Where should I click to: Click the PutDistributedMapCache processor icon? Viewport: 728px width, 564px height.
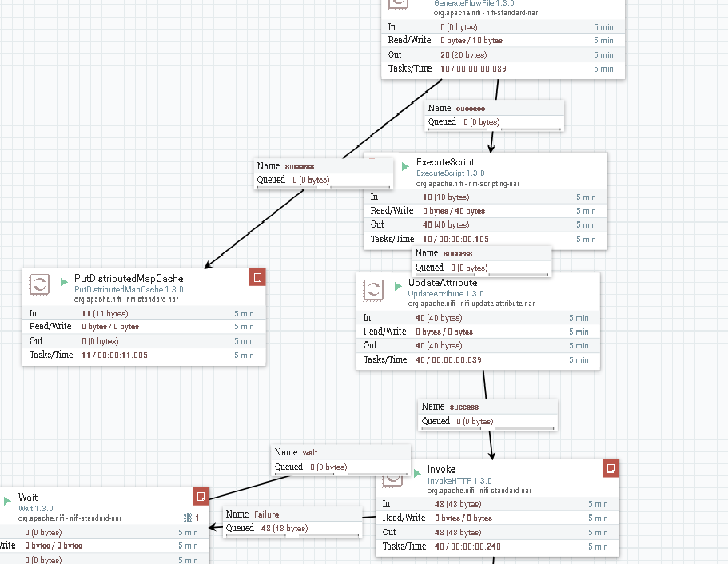coord(39,285)
